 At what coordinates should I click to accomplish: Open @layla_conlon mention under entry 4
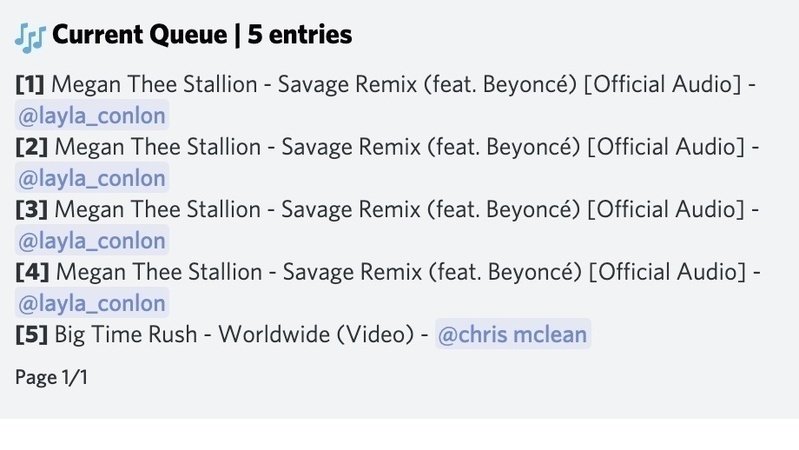pyautogui.click(x=92, y=303)
